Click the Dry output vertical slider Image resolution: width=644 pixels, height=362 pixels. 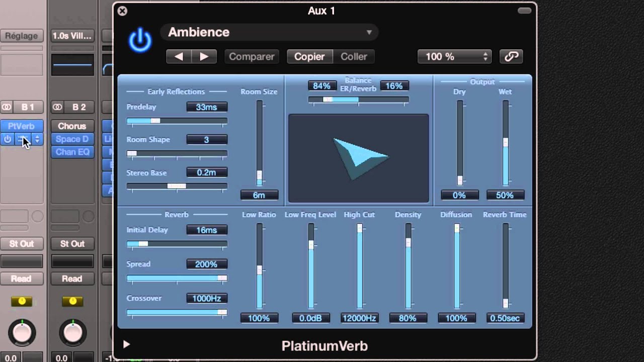click(x=460, y=143)
